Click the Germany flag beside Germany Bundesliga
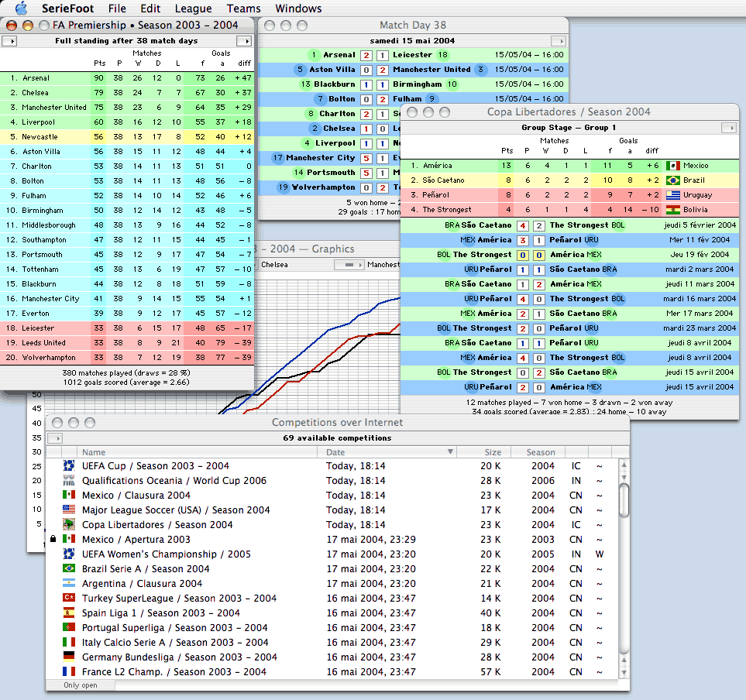746x700 pixels. (69, 657)
